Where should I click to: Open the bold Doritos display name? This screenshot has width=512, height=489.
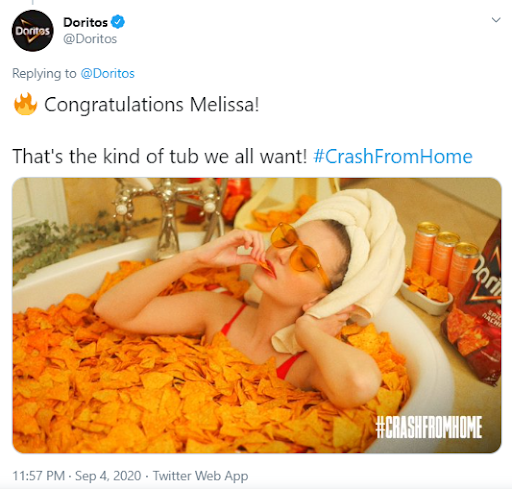(85, 22)
